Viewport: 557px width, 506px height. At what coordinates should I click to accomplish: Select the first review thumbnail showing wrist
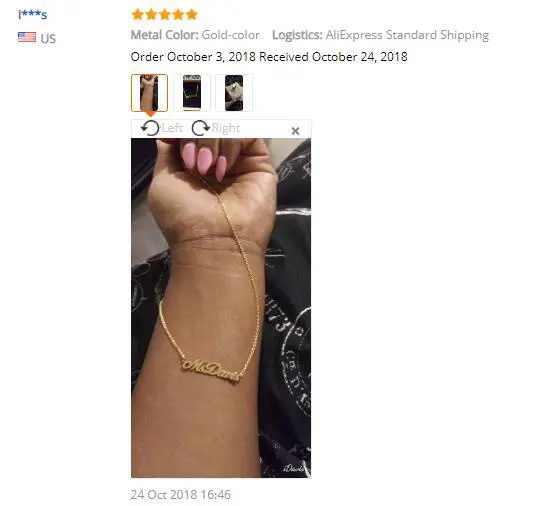[x=149, y=93]
